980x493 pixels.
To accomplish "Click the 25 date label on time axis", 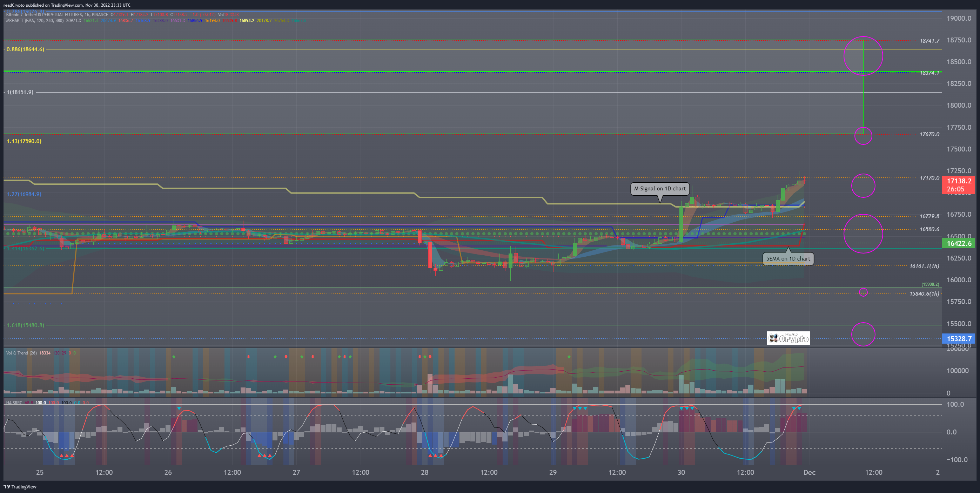I will [x=40, y=472].
